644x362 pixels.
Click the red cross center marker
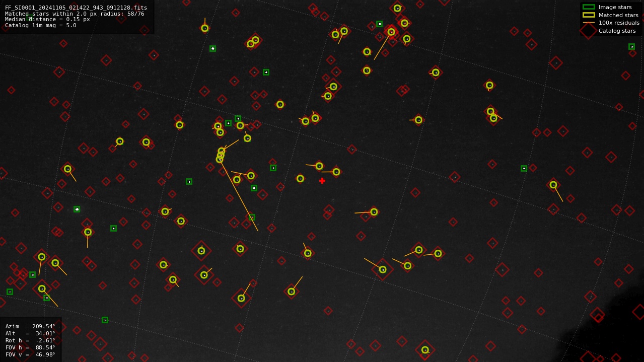[322, 181]
